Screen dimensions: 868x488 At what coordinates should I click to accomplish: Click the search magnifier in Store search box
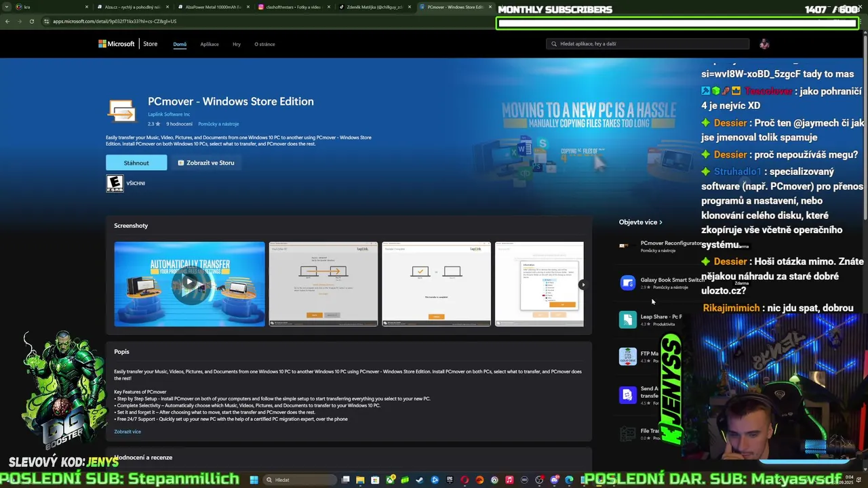pos(554,44)
